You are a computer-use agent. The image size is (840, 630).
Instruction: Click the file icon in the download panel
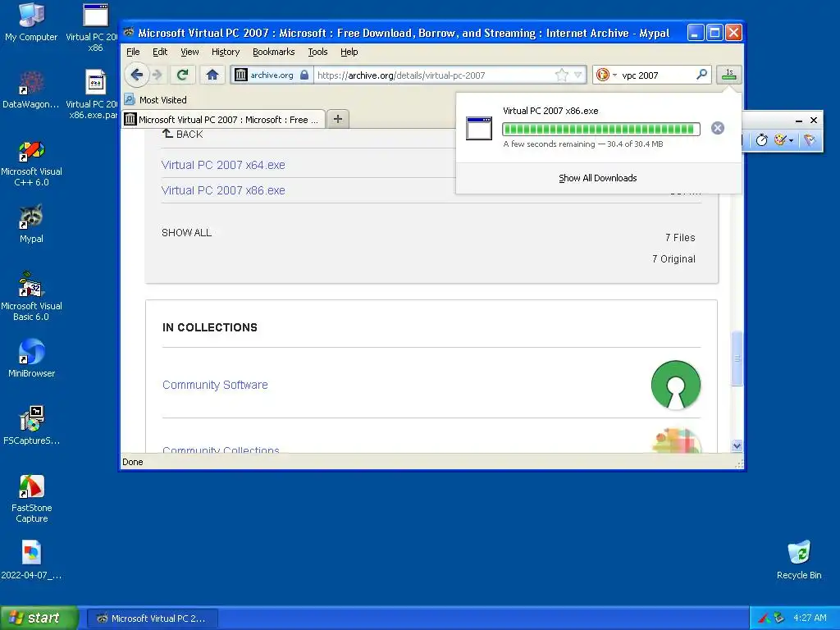(478, 128)
